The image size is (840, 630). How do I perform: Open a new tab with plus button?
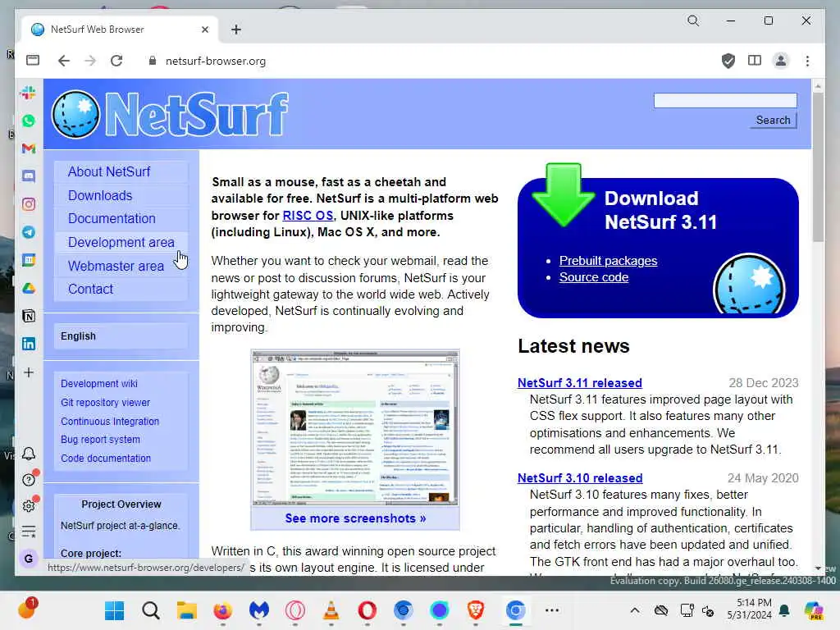[235, 30]
